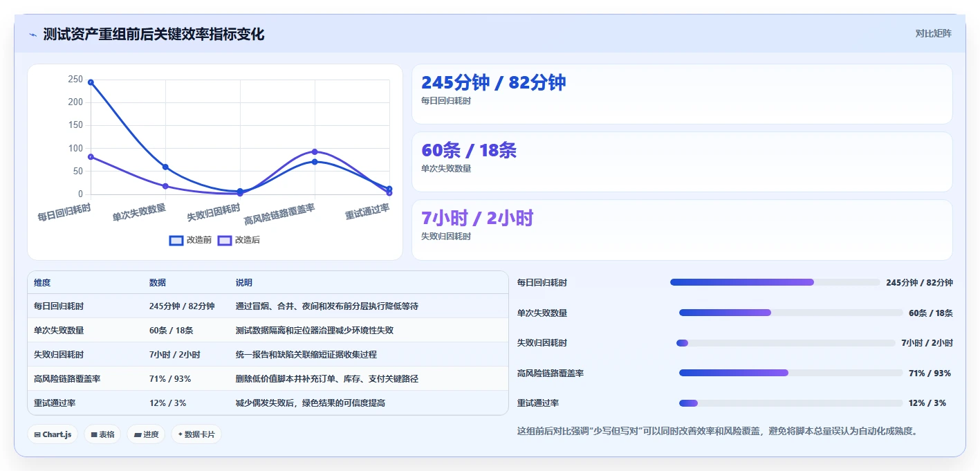Click the 重试通过率 progress bar
This screenshot has width=980, height=471.
[791, 403]
